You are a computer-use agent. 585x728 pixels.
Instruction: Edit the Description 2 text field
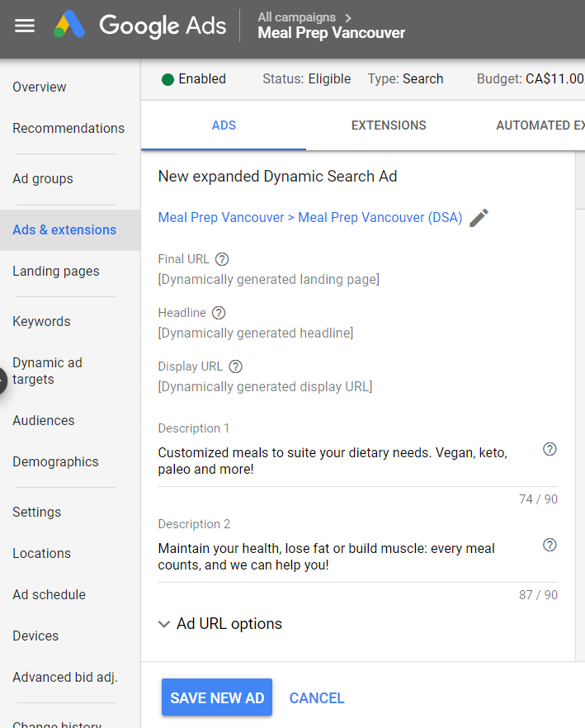(x=347, y=556)
